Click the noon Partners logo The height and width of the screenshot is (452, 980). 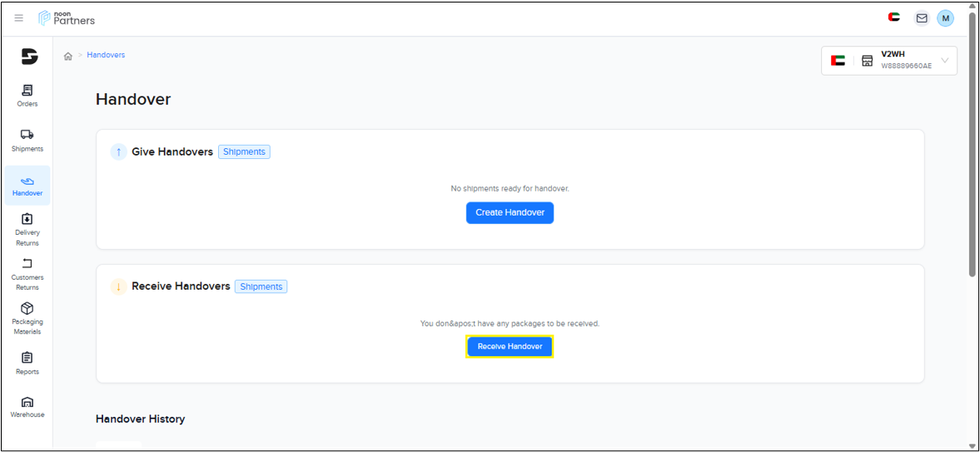(67, 18)
